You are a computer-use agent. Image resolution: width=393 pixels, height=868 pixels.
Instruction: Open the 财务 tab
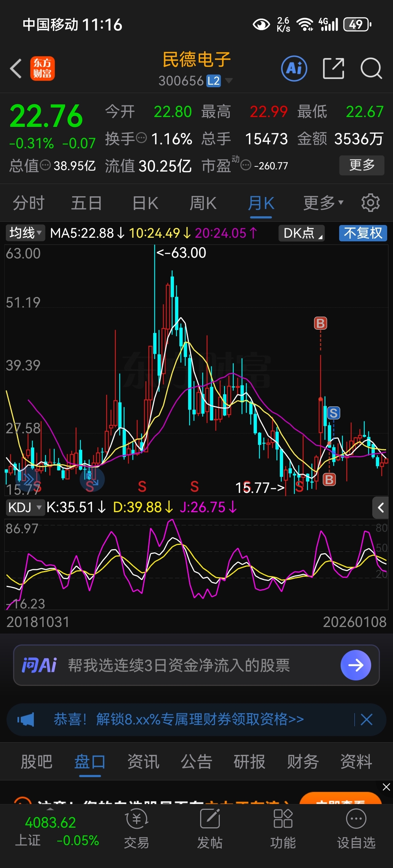click(x=303, y=761)
